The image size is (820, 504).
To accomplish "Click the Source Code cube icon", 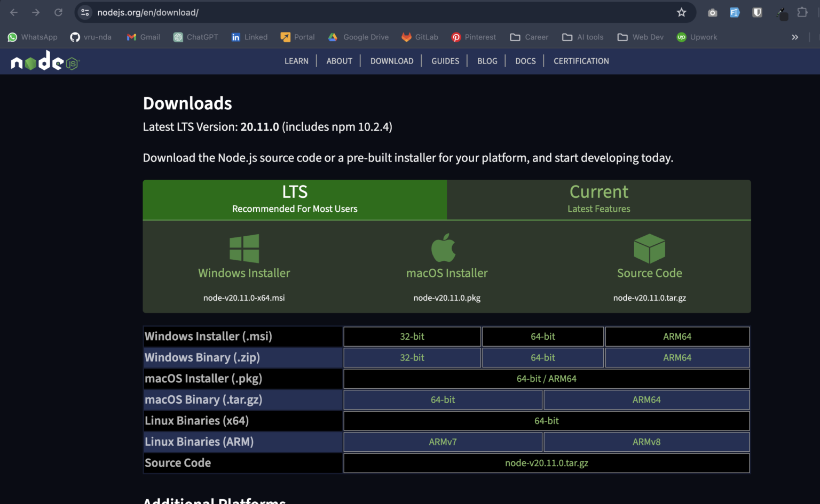I will 649,248.
